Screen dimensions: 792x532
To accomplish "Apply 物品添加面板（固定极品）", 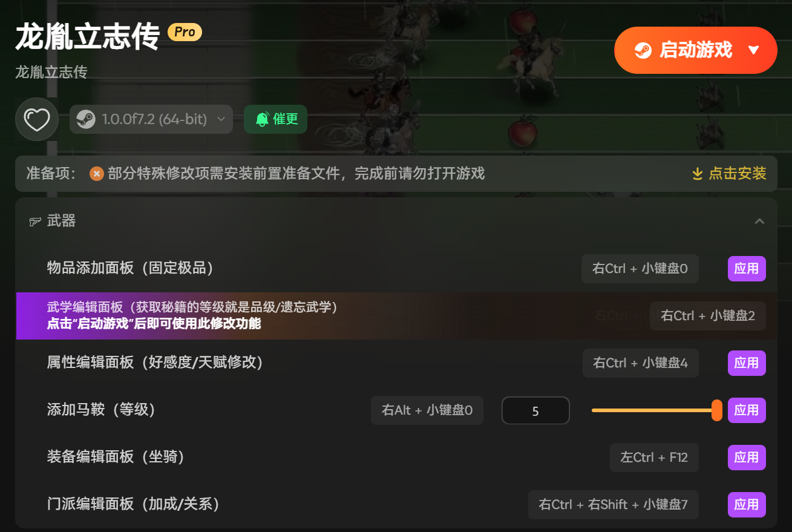I will coord(747,269).
